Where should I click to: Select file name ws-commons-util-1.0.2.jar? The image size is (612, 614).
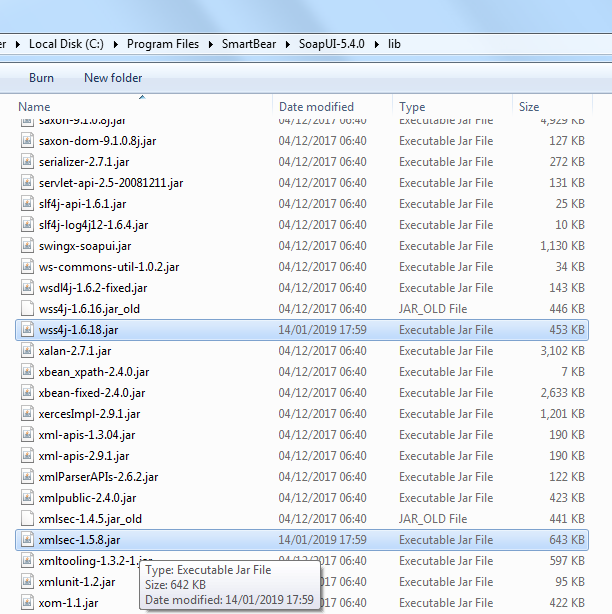pyautogui.click(x=108, y=267)
